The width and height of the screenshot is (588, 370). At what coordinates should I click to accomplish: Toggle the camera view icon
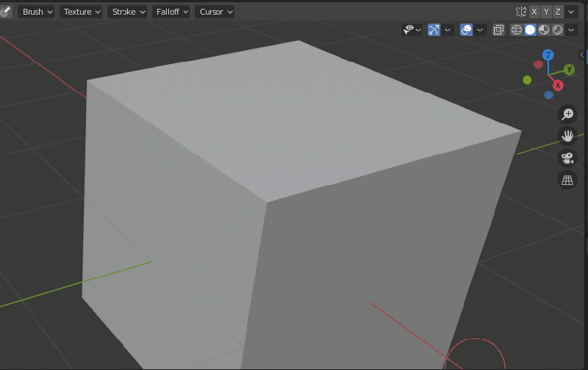[567, 158]
